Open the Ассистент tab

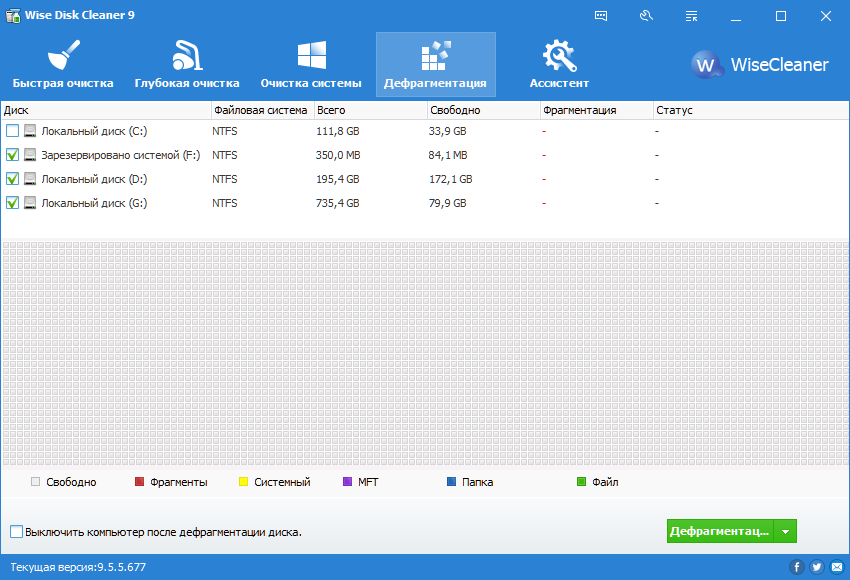[559, 65]
